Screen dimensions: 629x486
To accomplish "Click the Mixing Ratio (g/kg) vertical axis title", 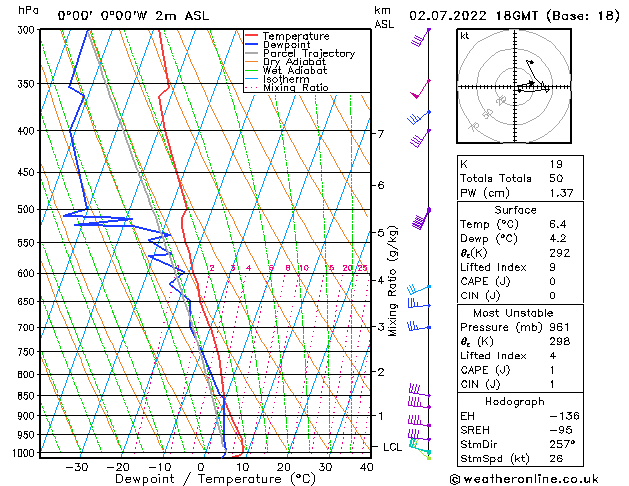I will pyautogui.click(x=392, y=281).
